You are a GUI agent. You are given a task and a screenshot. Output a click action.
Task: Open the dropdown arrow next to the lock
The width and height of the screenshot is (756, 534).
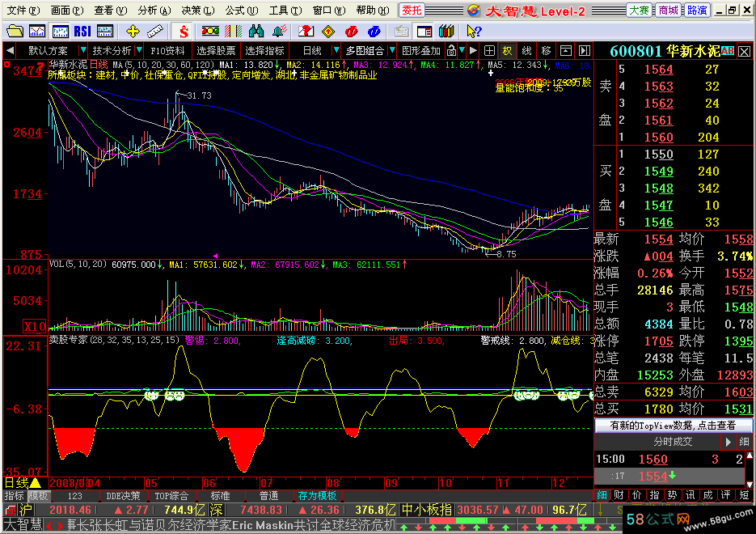point(462,51)
